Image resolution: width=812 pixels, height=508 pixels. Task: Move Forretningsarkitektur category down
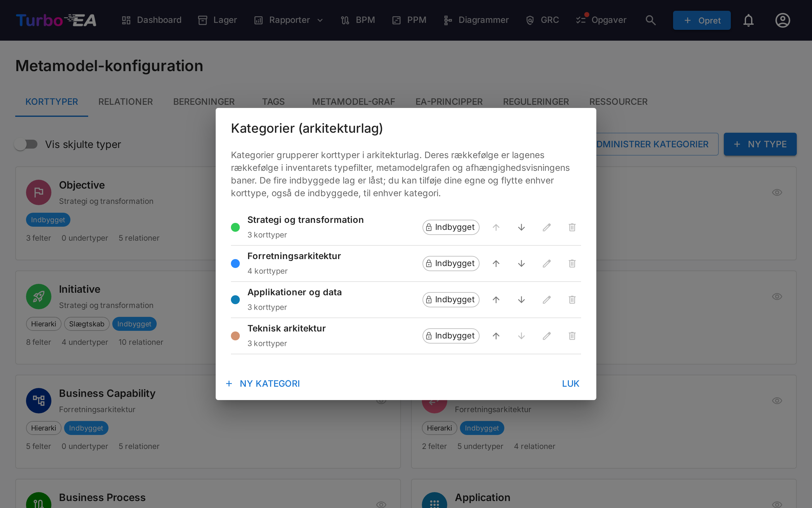pos(521,264)
